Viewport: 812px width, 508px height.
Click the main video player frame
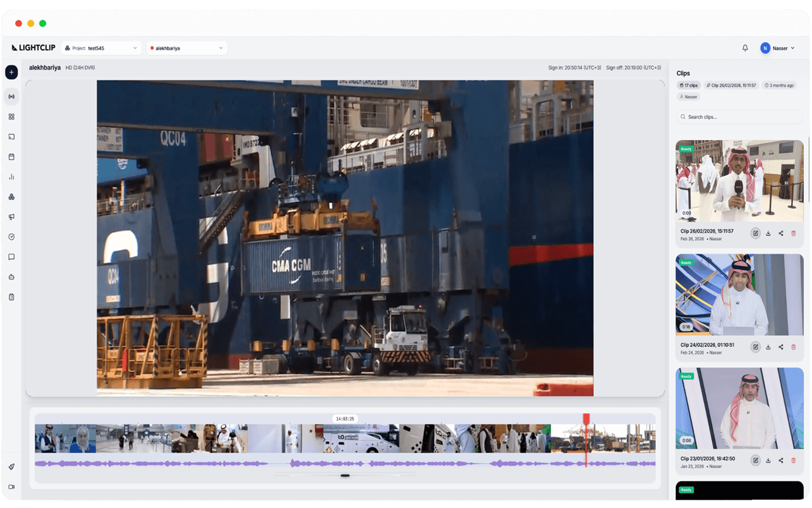pyautogui.click(x=345, y=238)
